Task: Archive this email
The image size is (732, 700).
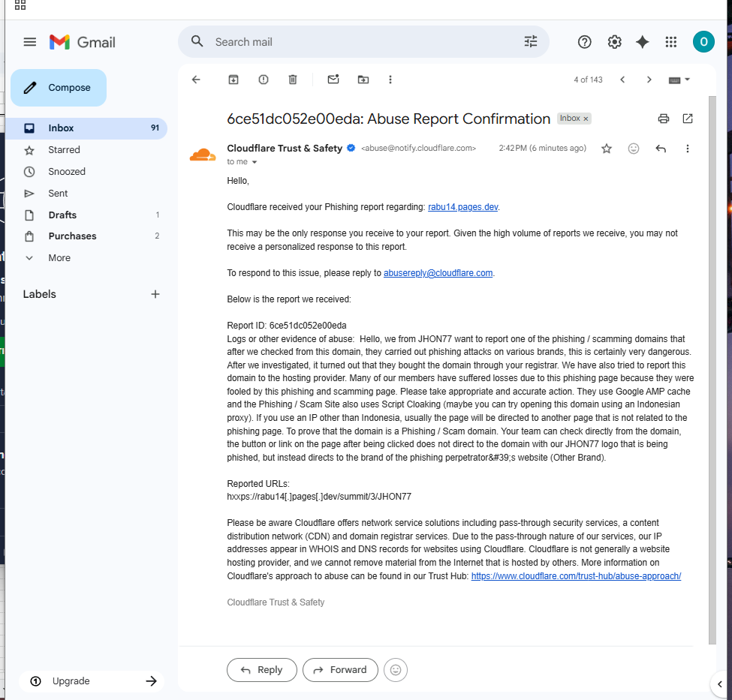Action: click(x=233, y=80)
